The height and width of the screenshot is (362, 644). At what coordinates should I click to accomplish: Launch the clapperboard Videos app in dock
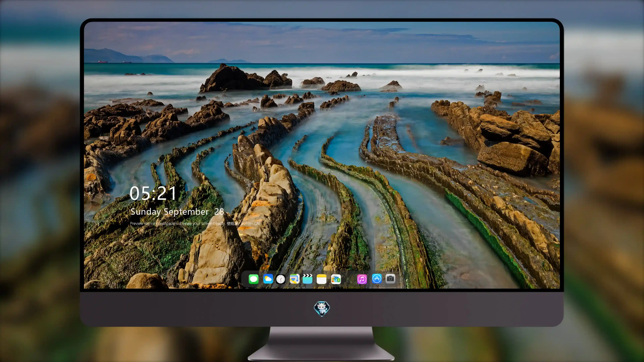[308, 279]
